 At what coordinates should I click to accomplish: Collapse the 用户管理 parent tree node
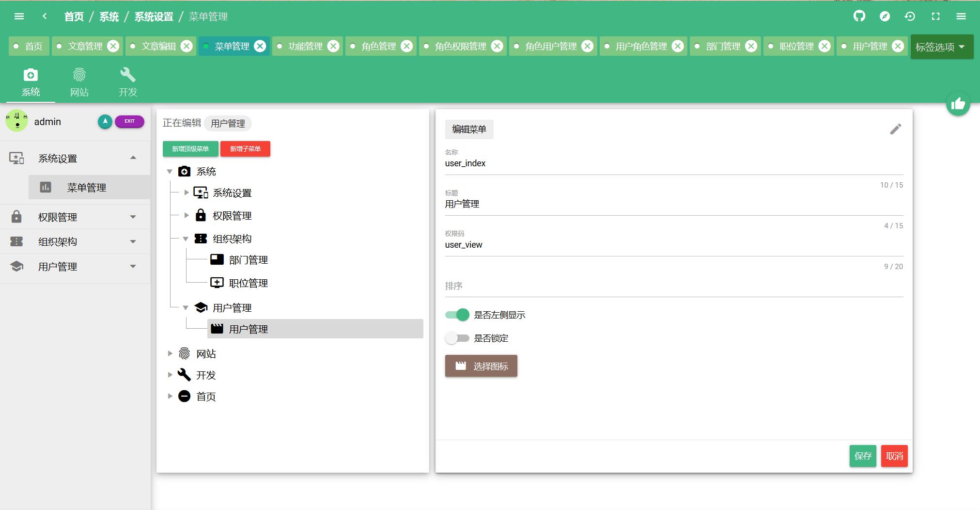coord(186,307)
